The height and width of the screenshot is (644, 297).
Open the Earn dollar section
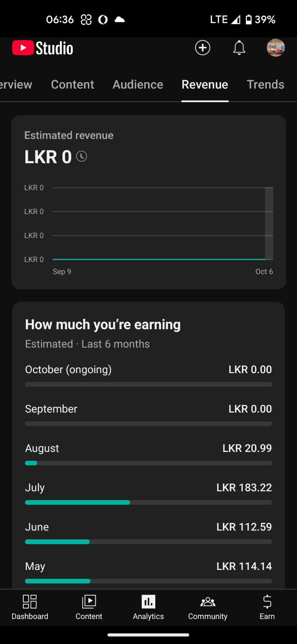(267, 607)
